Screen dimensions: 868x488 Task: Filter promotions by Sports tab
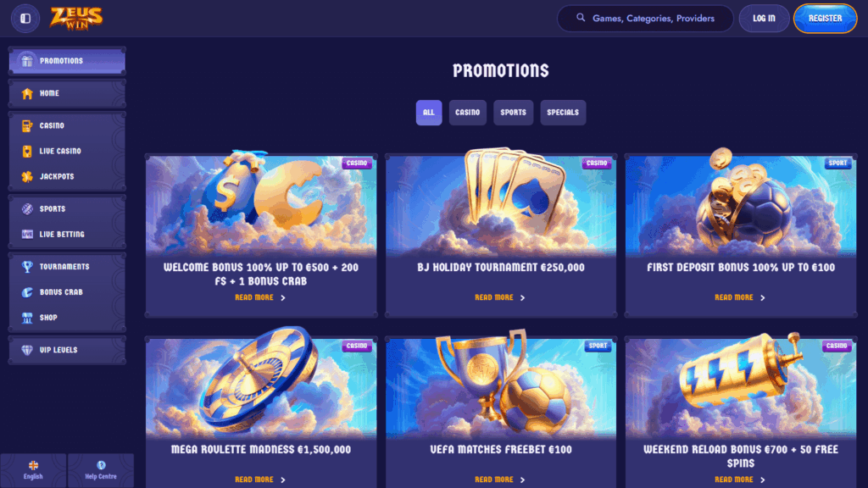click(x=513, y=113)
